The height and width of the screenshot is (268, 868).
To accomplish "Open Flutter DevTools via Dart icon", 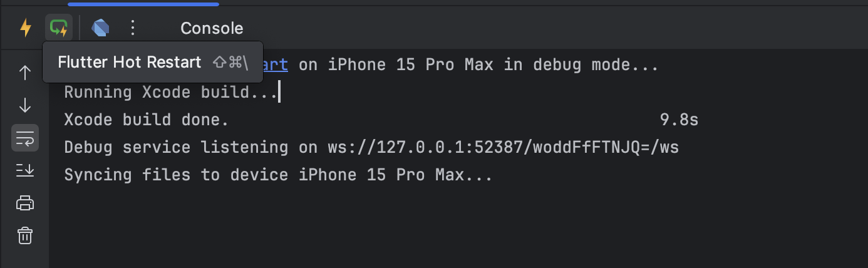I will (101, 28).
